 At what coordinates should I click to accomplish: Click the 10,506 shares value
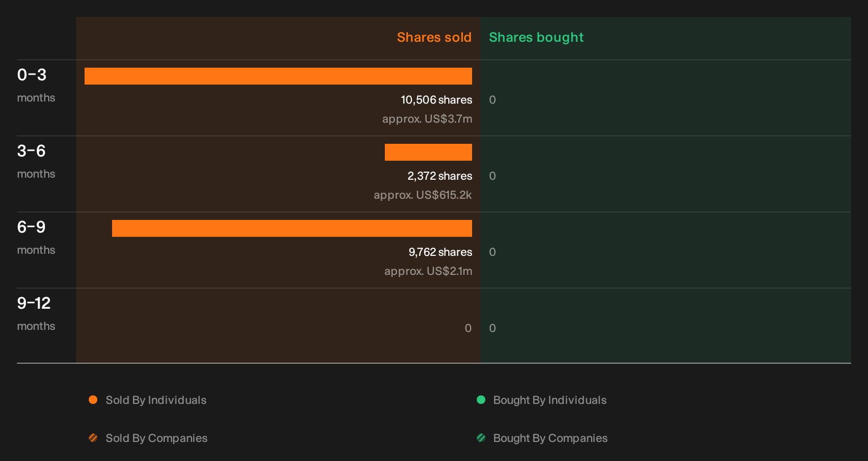[x=437, y=100]
